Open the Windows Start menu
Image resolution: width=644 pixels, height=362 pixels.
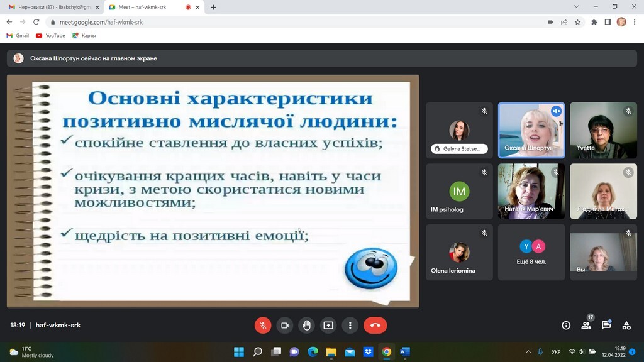coord(239,352)
